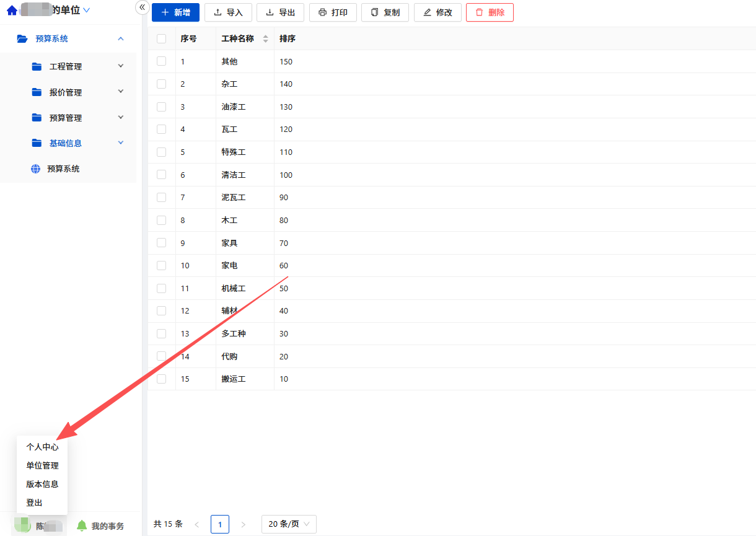
Task: Open the unit switcher dropdown arrow
Action: pos(87,11)
